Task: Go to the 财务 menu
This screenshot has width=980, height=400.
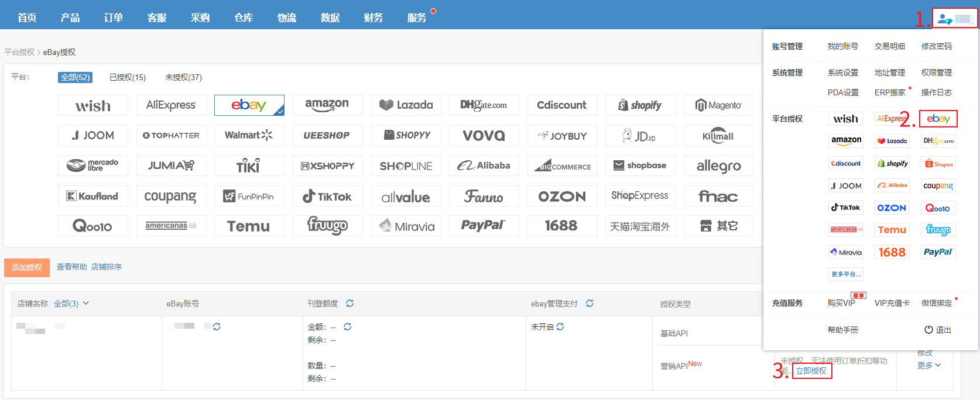Action: (374, 18)
